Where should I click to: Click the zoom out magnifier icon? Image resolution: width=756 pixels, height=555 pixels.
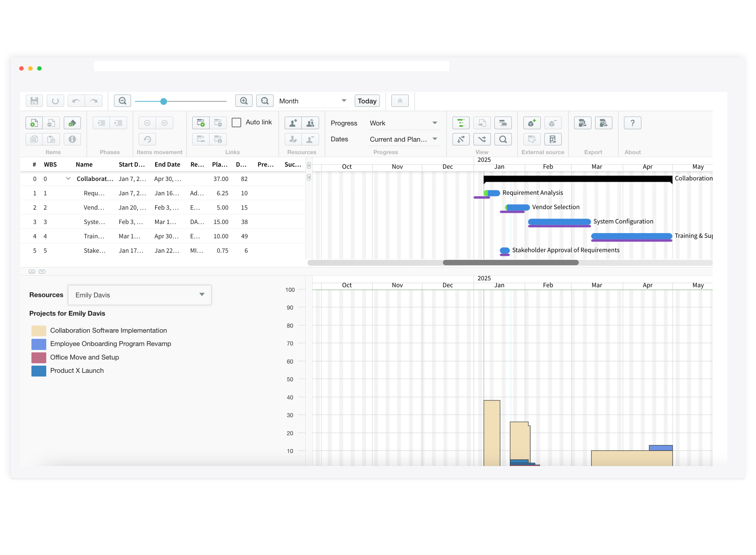122,101
